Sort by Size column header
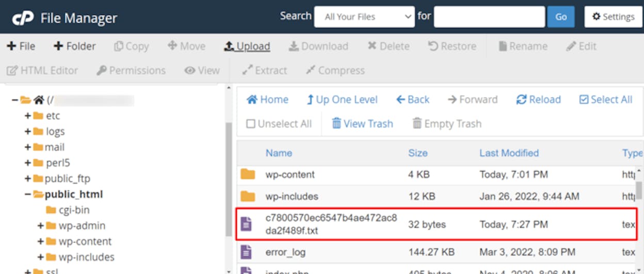644x274 pixels. point(417,153)
